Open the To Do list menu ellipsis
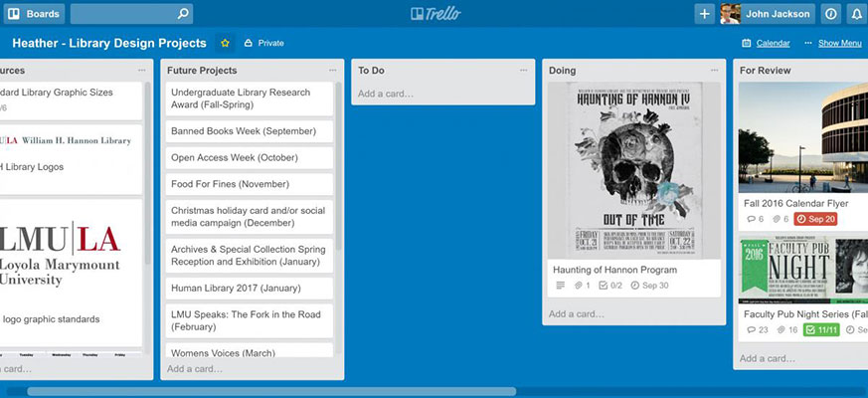Viewport: 868px width, 398px height. 523,71
